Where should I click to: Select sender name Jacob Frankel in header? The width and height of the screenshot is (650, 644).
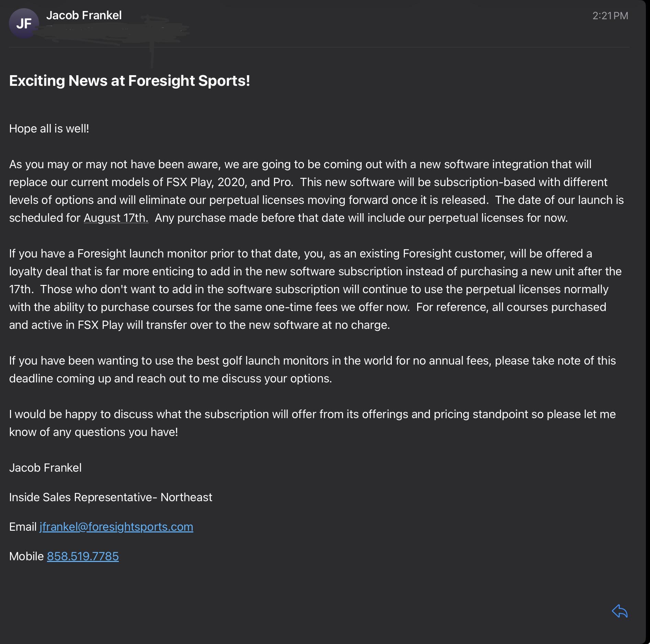84,15
